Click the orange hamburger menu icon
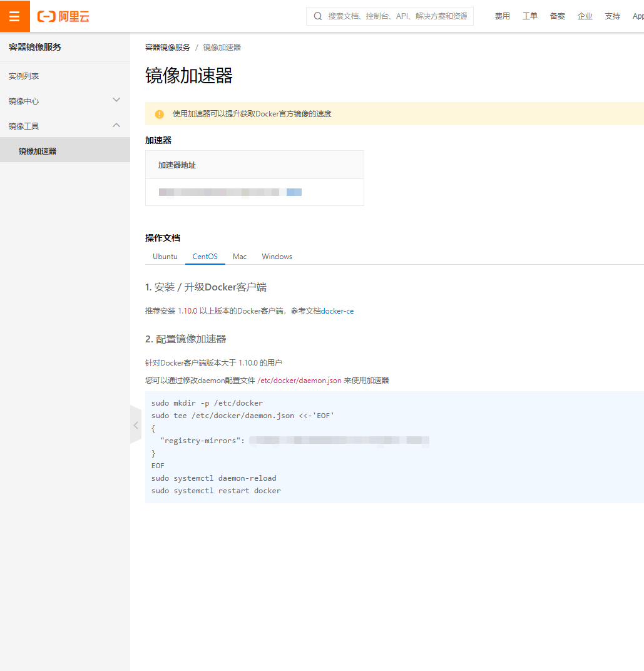The height and width of the screenshot is (671, 644). (x=14, y=16)
